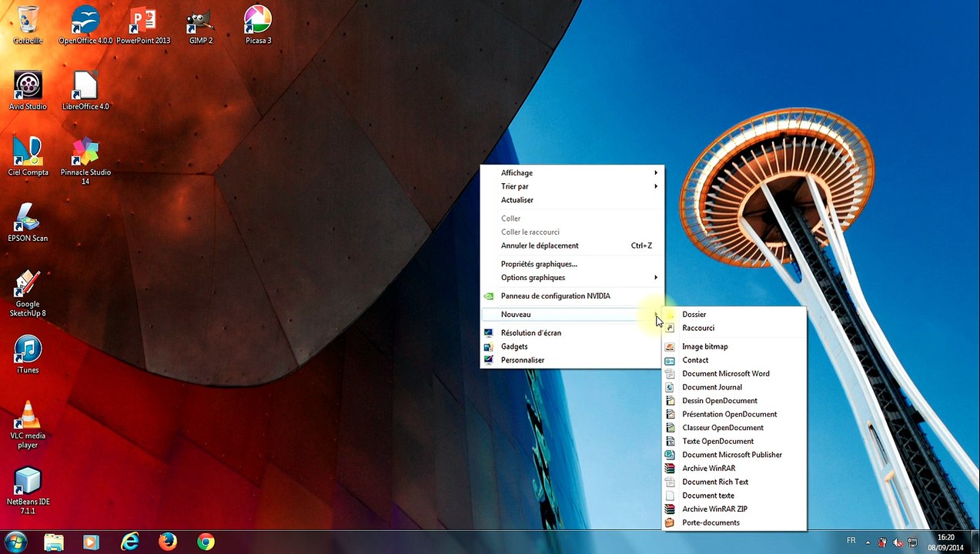Create a new Dossier
This screenshot has height=554, width=980.
click(x=734, y=315)
